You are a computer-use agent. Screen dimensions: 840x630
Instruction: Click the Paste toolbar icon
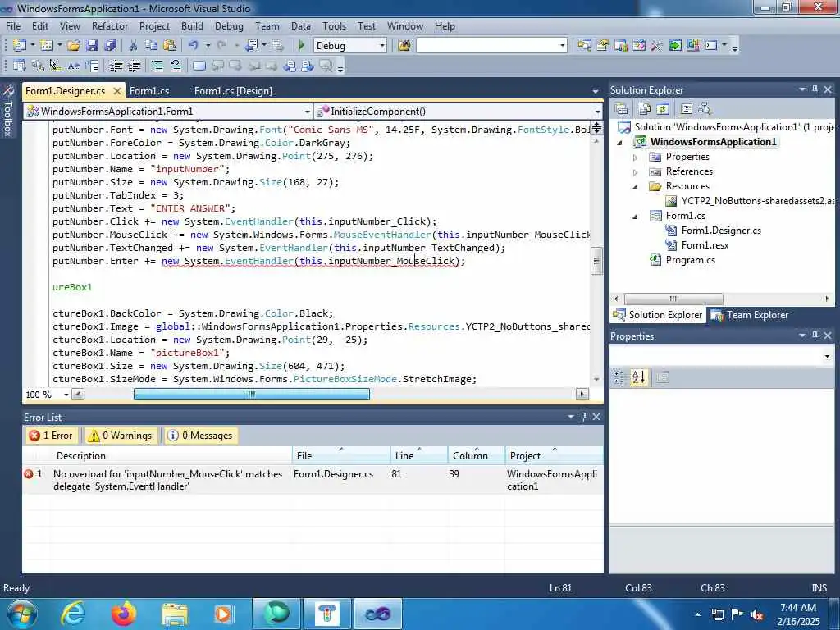pyautogui.click(x=170, y=46)
